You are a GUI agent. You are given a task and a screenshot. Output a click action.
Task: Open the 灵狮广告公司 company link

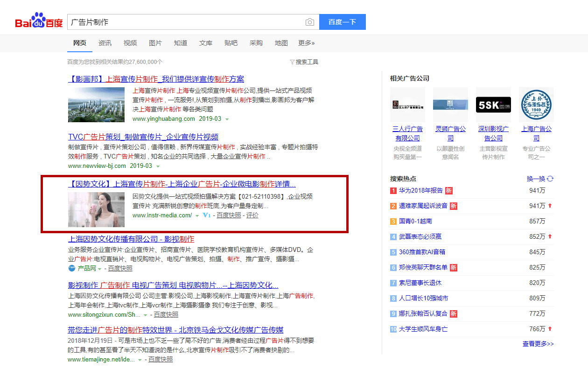coord(451,133)
